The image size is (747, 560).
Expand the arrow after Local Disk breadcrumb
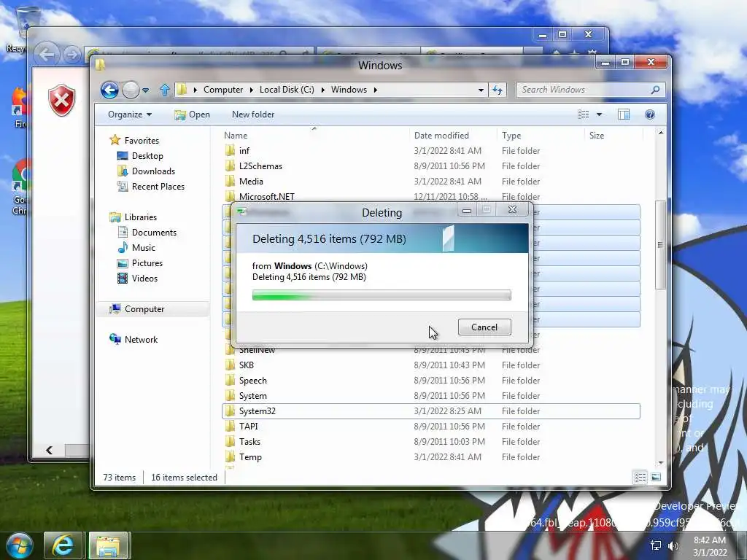(x=322, y=90)
